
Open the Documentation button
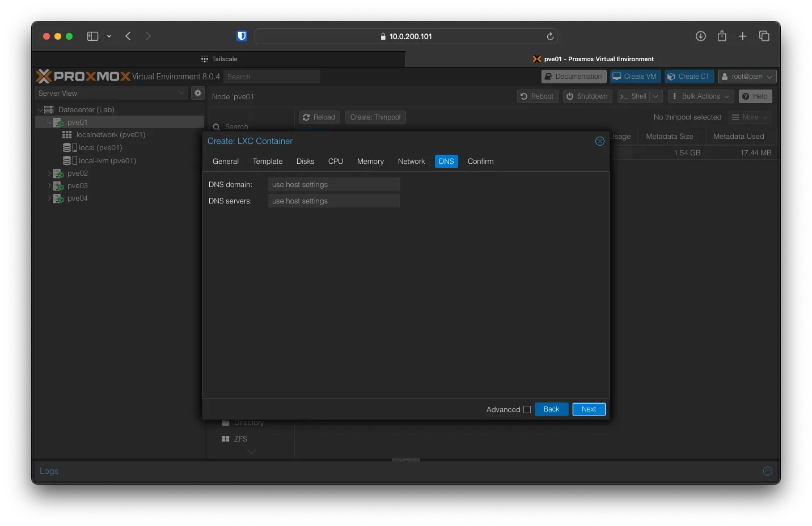click(574, 77)
